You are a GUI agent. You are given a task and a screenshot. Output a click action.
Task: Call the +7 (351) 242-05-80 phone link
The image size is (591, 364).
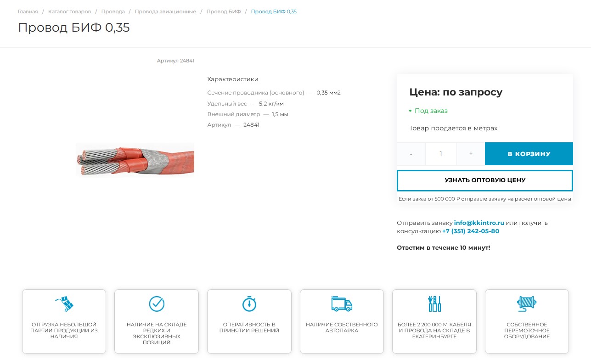click(470, 231)
